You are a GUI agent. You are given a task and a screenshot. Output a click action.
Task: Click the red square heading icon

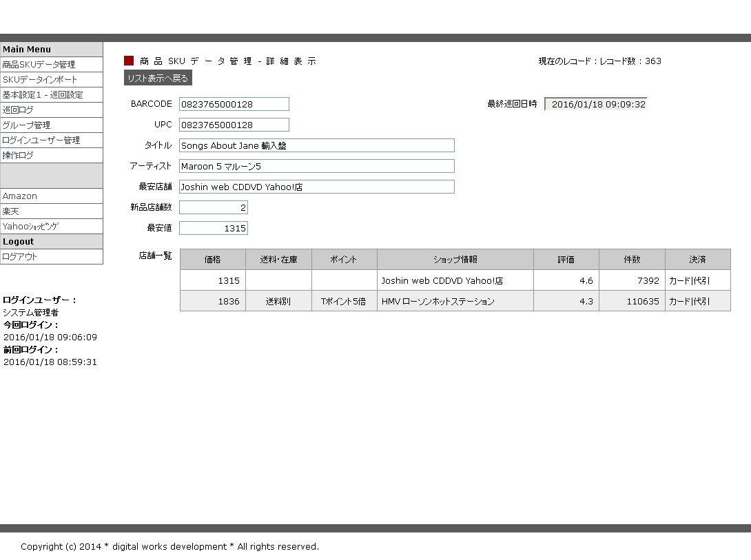pyautogui.click(x=129, y=61)
